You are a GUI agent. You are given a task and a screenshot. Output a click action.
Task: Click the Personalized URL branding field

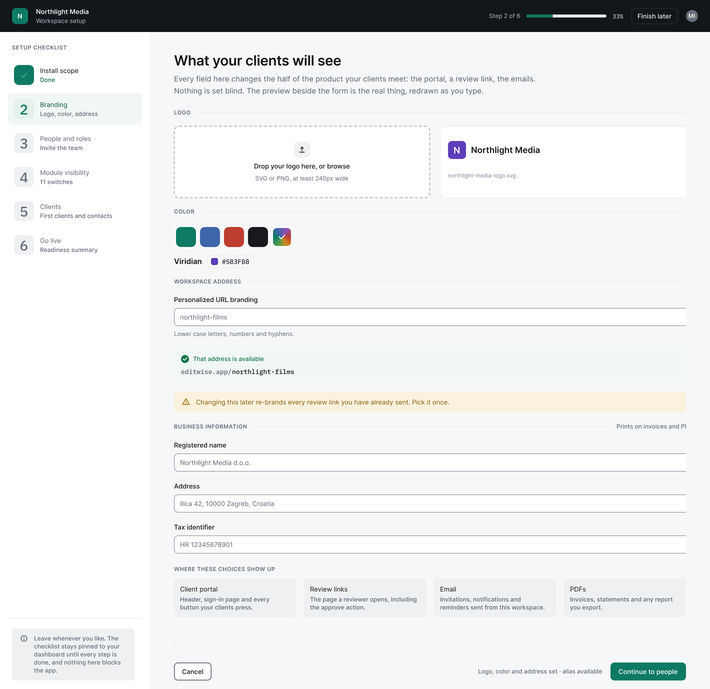[x=430, y=317]
